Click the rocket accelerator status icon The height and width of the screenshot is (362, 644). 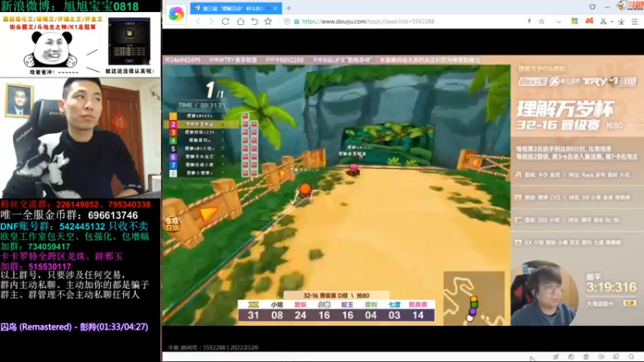(x=555, y=357)
